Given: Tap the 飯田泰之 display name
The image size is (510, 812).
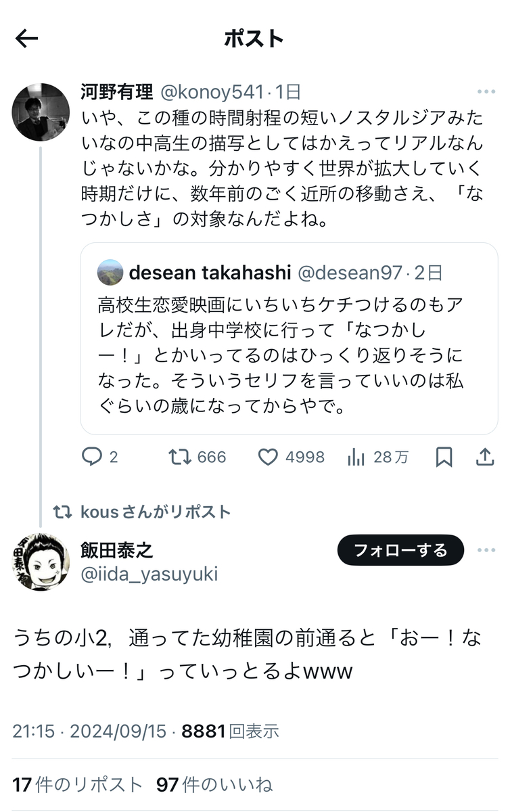Looking at the screenshot, I should click(x=116, y=550).
